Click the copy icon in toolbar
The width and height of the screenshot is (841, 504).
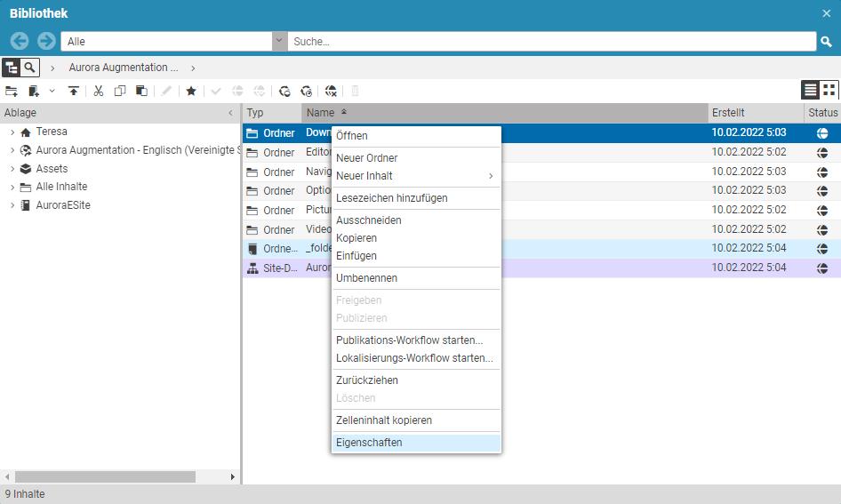tap(120, 91)
